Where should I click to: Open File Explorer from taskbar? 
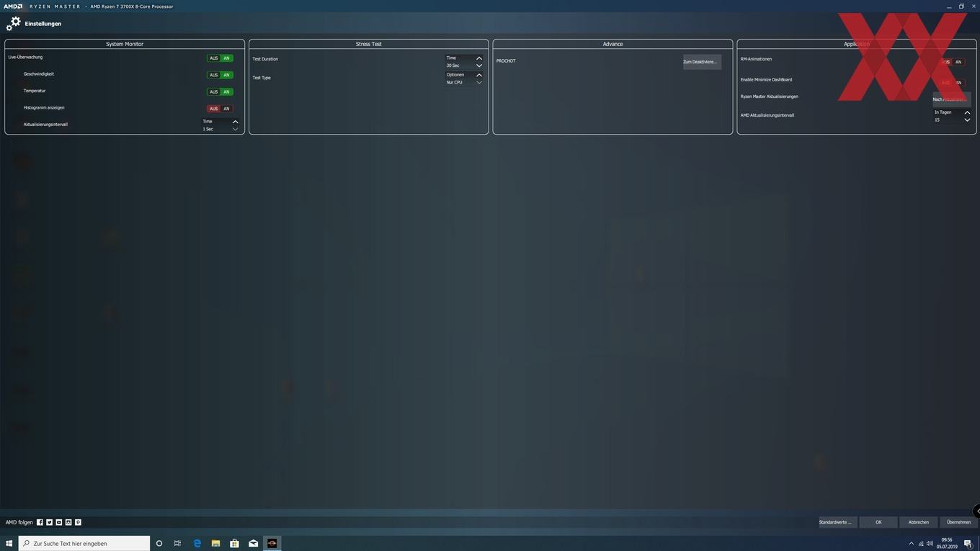pos(215,543)
